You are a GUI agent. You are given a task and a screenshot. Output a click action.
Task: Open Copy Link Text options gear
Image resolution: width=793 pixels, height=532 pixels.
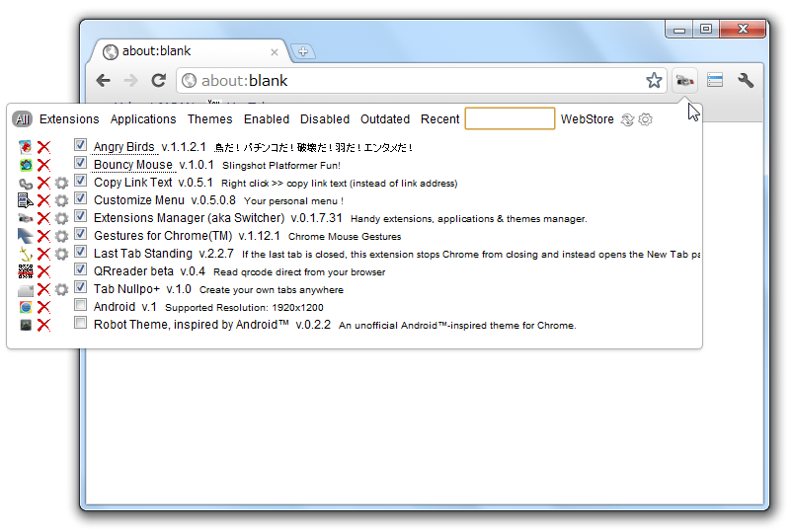click(61, 183)
